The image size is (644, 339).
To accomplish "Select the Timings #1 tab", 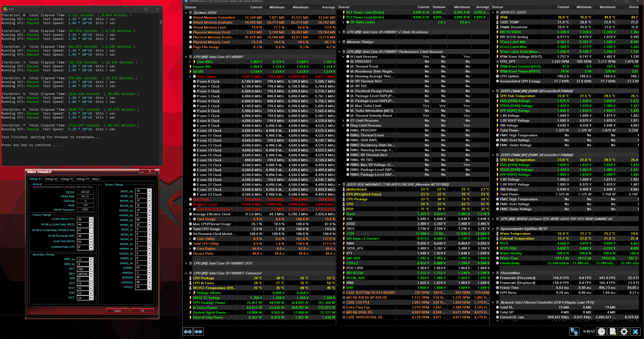I will 35,179.
